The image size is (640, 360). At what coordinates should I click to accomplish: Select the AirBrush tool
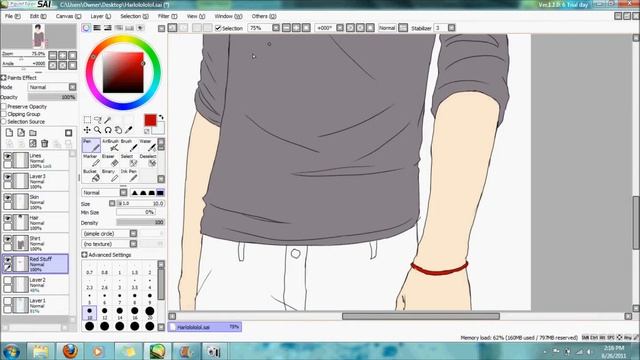[110, 145]
